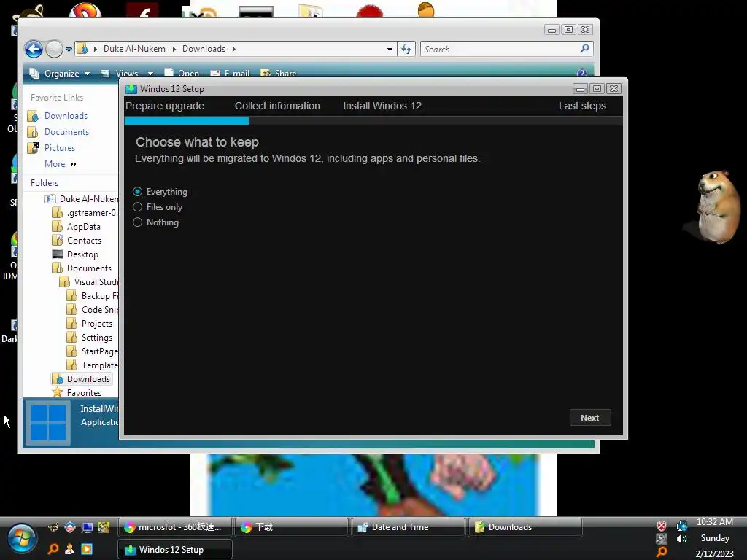Screen dimensions: 747x560
Task: Expand the arrow after Downloads in address bar
Action: point(234,49)
